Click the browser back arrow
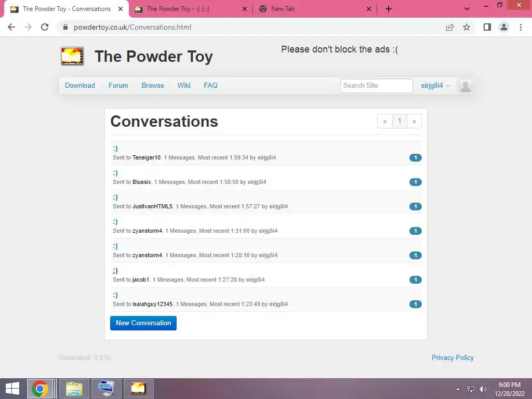532x399 pixels. click(11, 27)
